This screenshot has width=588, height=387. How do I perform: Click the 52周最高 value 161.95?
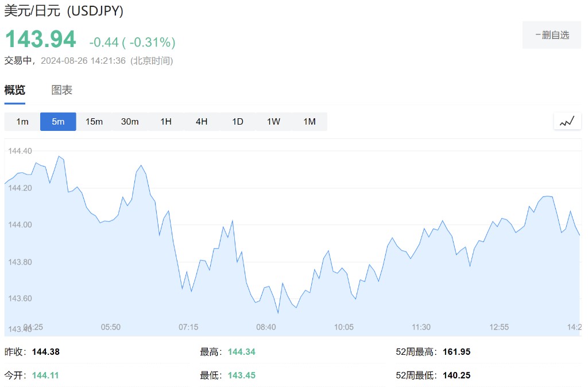(x=457, y=352)
